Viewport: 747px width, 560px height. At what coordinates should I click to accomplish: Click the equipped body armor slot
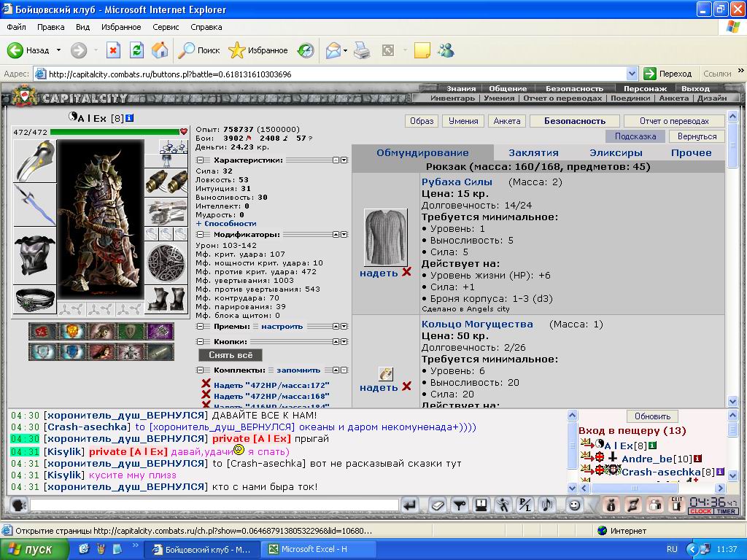click(x=35, y=256)
